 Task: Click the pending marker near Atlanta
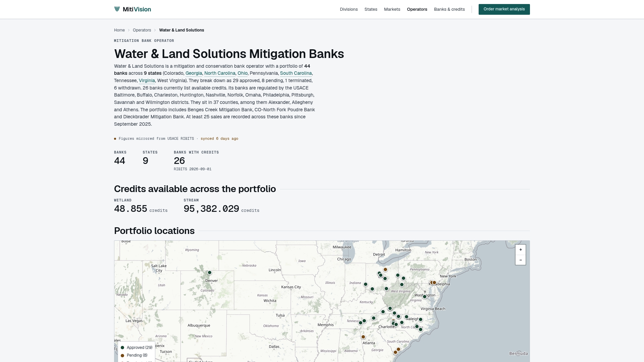pyautogui.click(x=363, y=337)
